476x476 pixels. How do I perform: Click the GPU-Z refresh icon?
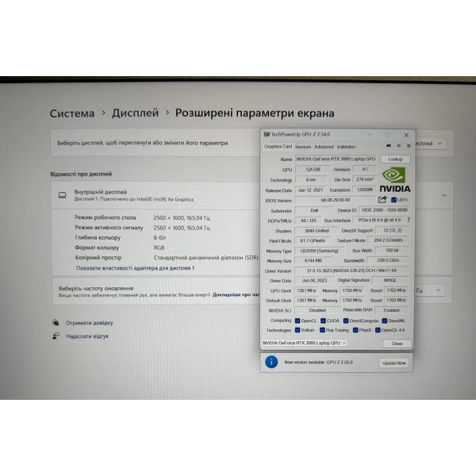(x=398, y=146)
